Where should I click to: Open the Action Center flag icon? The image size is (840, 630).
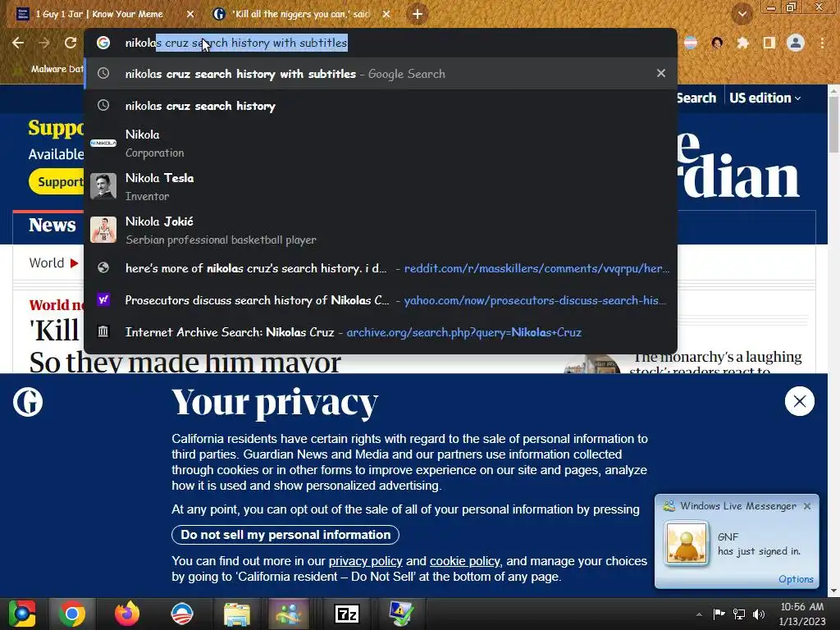(719, 614)
